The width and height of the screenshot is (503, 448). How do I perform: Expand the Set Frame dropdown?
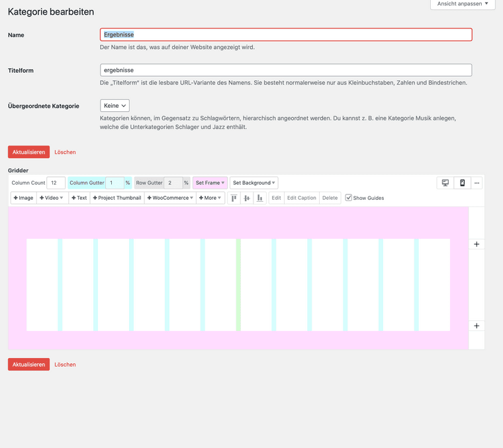click(210, 183)
